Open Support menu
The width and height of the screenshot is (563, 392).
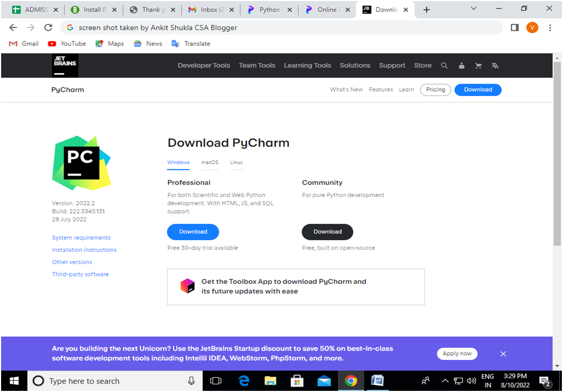tap(392, 65)
